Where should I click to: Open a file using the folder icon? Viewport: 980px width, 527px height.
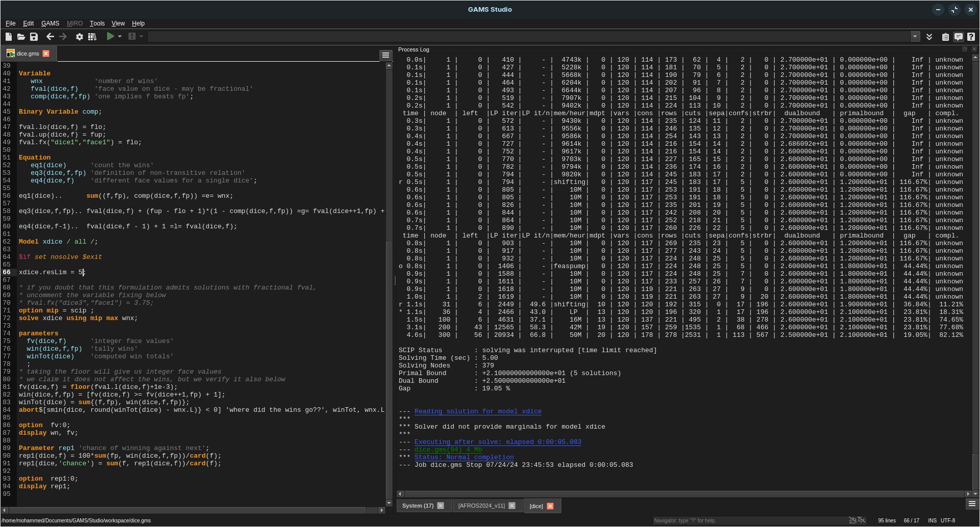click(x=21, y=37)
